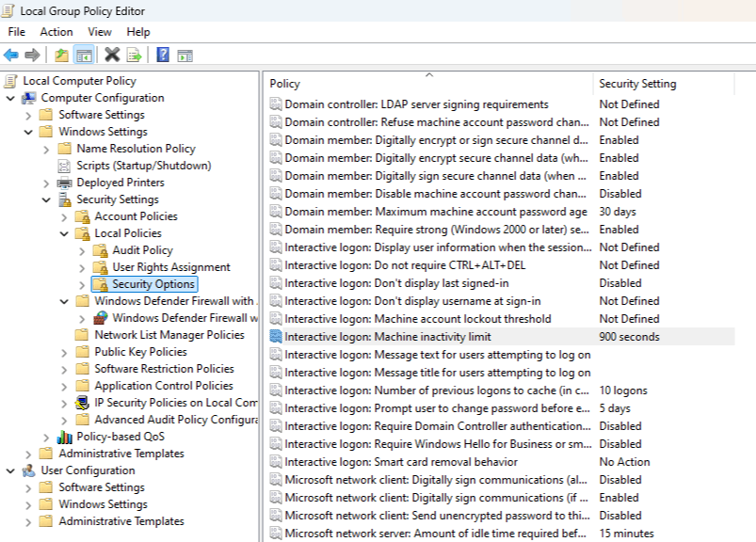Toggle the Show/Hide Console Tree icon
This screenshot has height=542, width=756.
coord(86,54)
